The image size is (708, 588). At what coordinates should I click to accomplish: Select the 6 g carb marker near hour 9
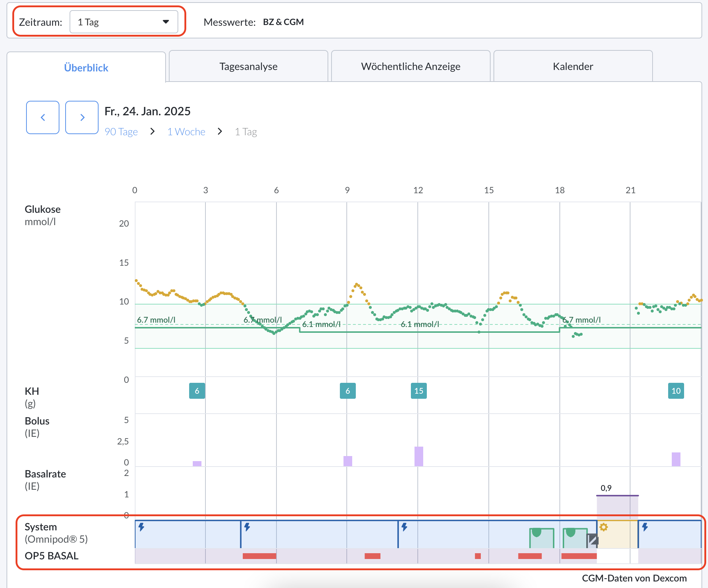(348, 391)
